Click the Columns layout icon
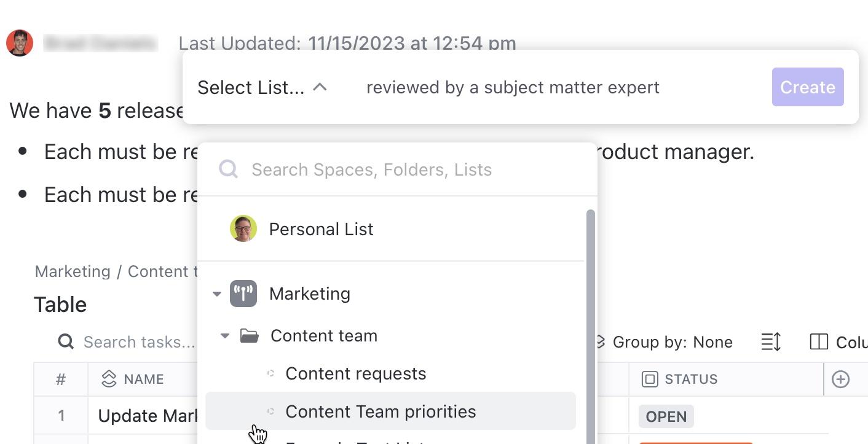This screenshot has height=444, width=868. pos(819,342)
